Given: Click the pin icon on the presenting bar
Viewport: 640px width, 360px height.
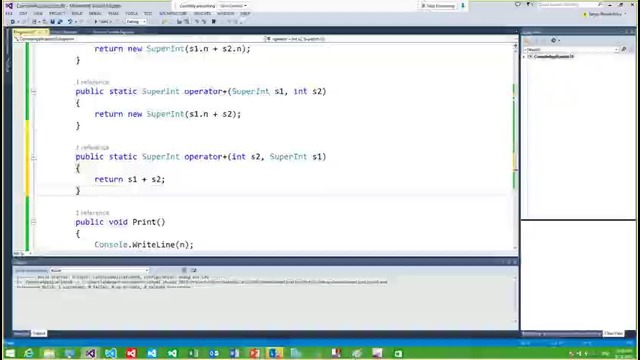Looking at the screenshot, I should pyautogui.click(x=463, y=6).
